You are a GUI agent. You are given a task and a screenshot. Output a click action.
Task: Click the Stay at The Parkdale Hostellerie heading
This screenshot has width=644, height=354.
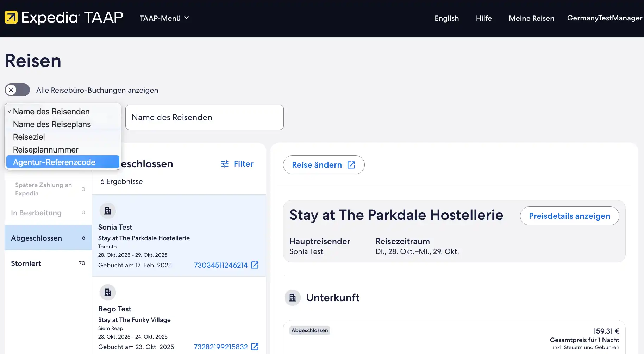[x=396, y=215]
